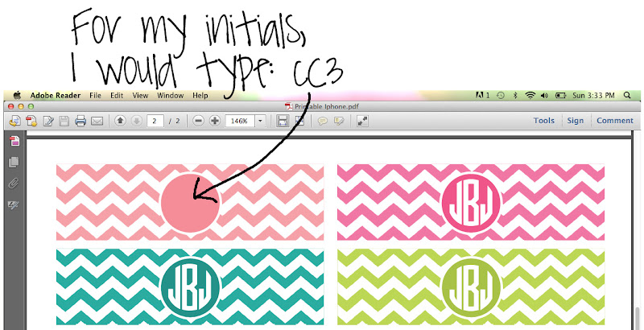Open the zoom level dropdown arrow
Image resolution: width=644 pixels, height=330 pixels.
[x=260, y=121]
